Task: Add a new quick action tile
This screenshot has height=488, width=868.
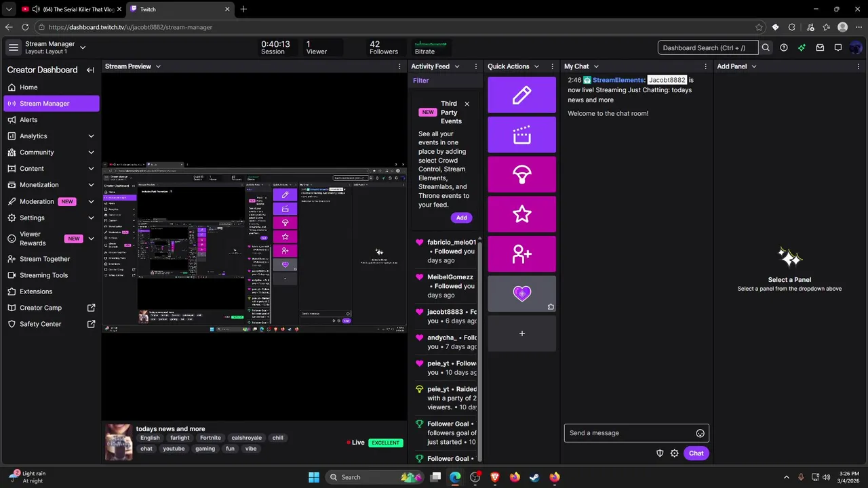Action: (x=521, y=333)
